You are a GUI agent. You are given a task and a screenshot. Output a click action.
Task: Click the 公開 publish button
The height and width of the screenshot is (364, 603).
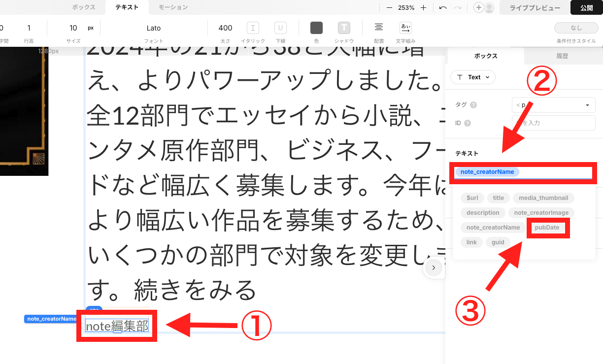tap(586, 7)
